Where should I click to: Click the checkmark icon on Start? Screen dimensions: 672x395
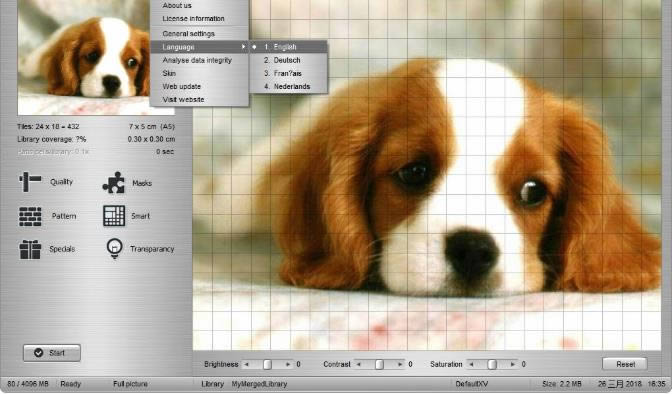39,353
